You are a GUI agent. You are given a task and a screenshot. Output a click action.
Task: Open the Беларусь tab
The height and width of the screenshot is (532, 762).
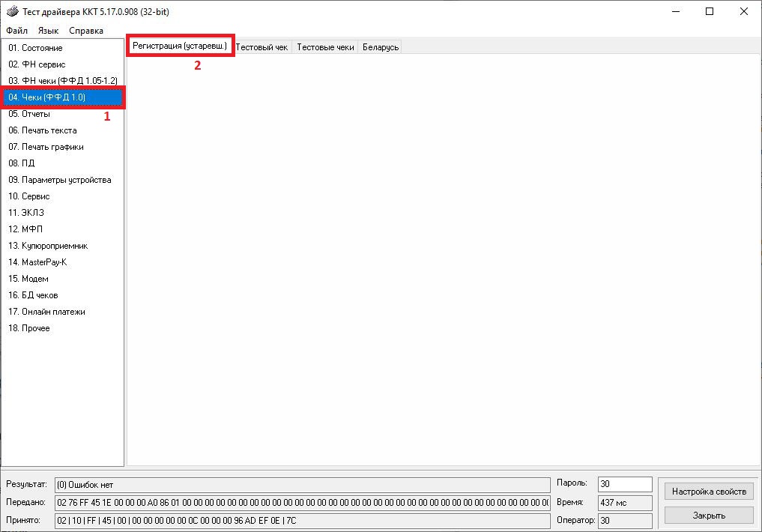[x=381, y=47]
